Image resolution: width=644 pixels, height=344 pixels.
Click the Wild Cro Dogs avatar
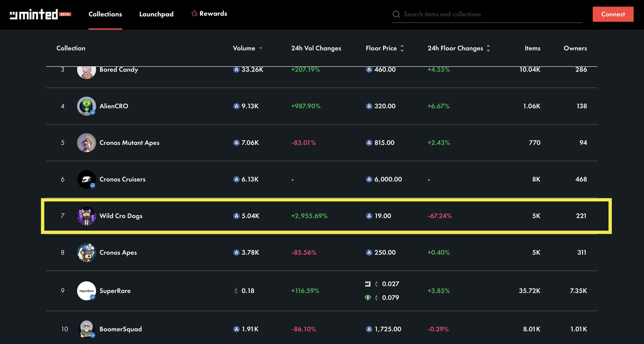(x=86, y=216)
